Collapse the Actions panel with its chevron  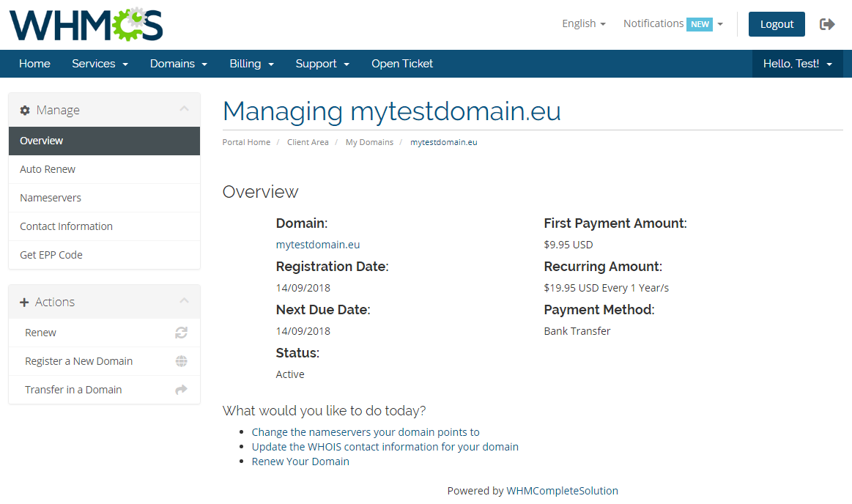(x=185, y=301)
